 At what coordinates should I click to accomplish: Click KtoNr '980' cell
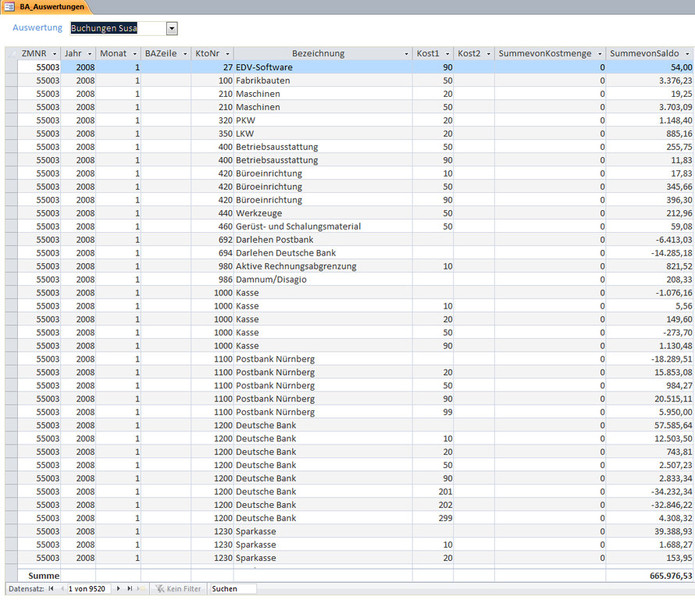pyautogui.click(x=212, y=266)
